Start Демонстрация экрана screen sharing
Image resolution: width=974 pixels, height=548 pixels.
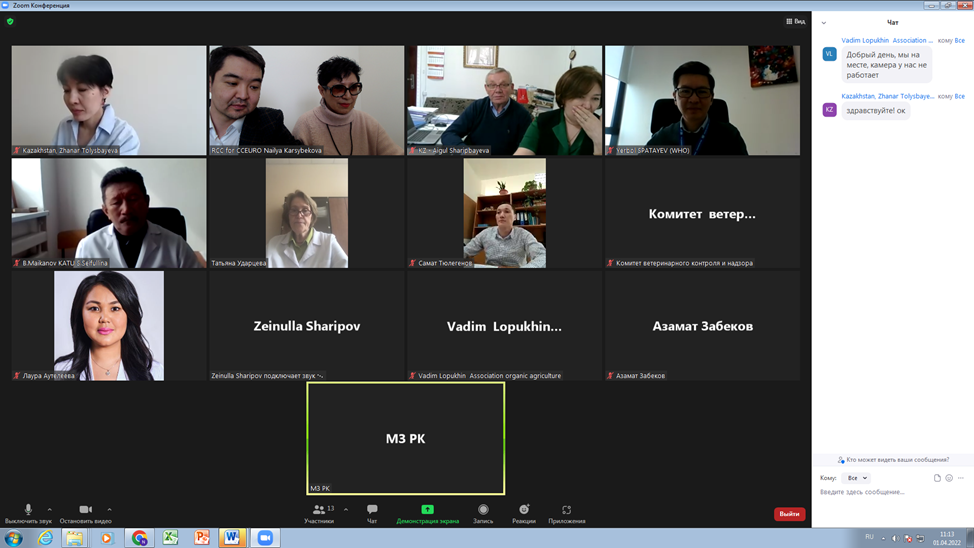[x=427, y=514]
